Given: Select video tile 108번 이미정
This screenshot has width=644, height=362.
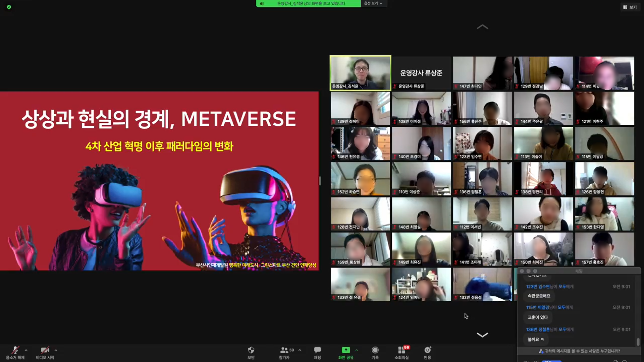Looking at the screenshot, I should (x=421, y=108).
